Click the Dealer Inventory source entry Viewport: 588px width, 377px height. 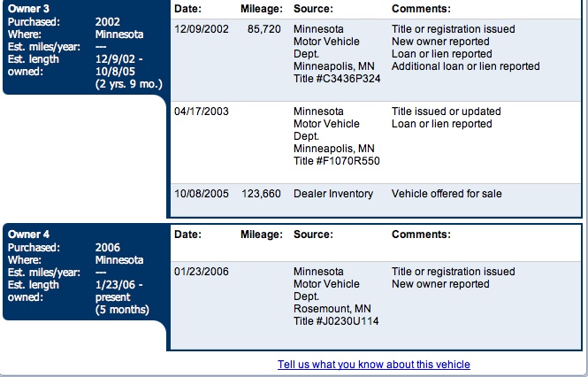(x=333, y=194)
